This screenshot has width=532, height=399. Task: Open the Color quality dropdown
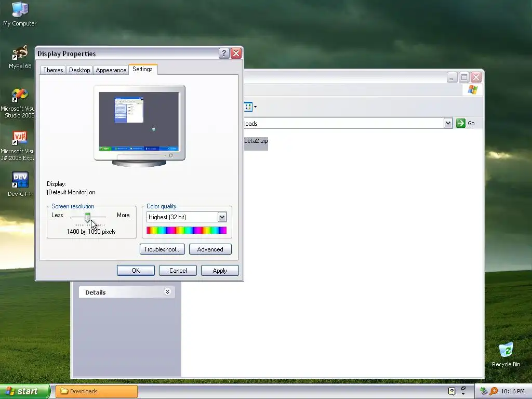click(222, 217)
